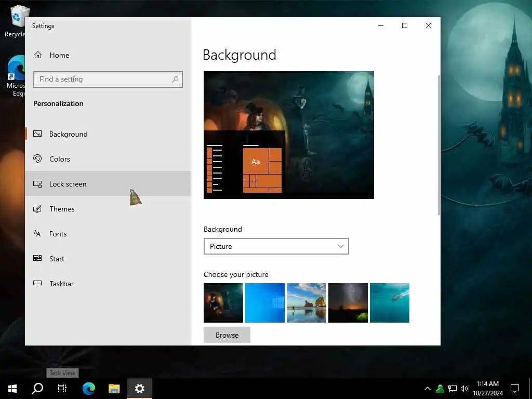Click the Home house icon
The height and width of the screenshot is (399, 532).
(37, 55)
